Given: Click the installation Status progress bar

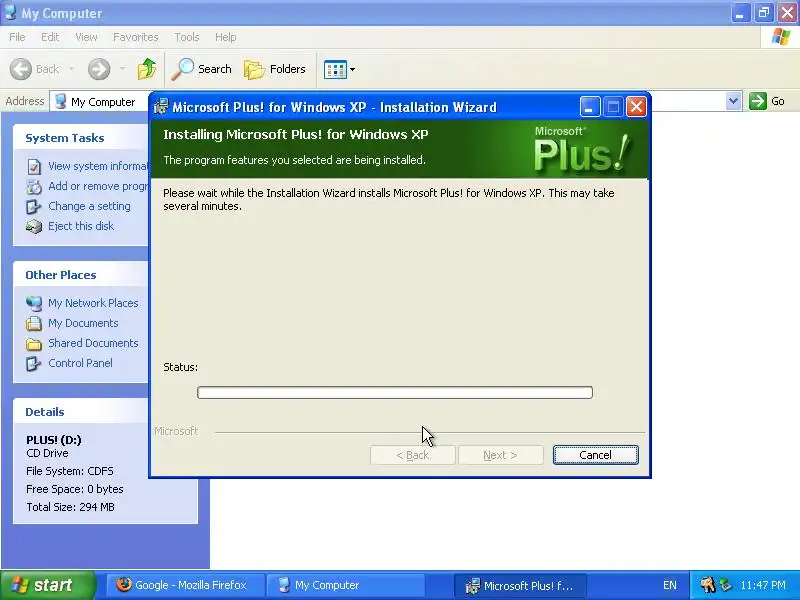Looking at the screenshot, I should tap(395, 392).
